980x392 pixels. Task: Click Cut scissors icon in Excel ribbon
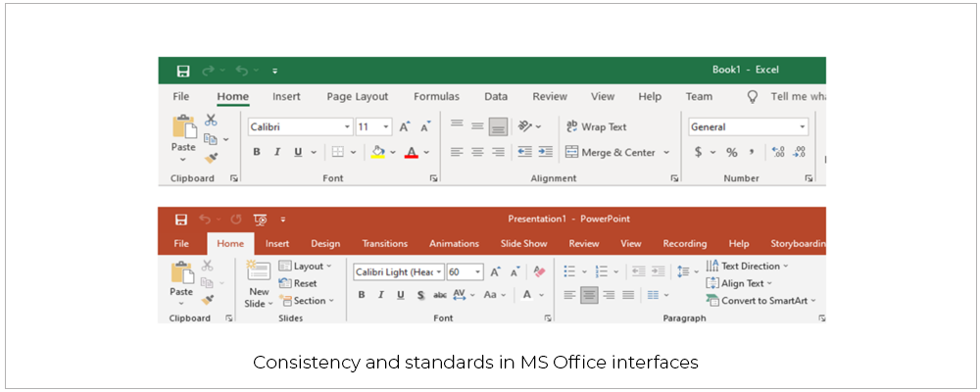point(211,120)
